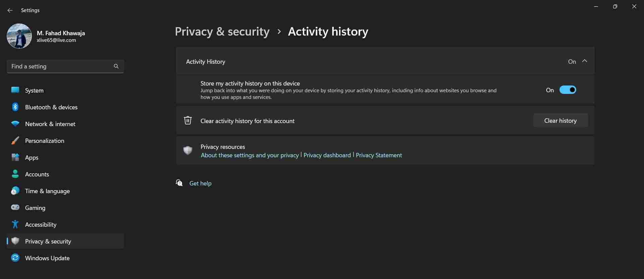Click the xlive65@live.com email text
This screenshot has height=279, width=644.
pyautogui.click(x=56, y=40)
